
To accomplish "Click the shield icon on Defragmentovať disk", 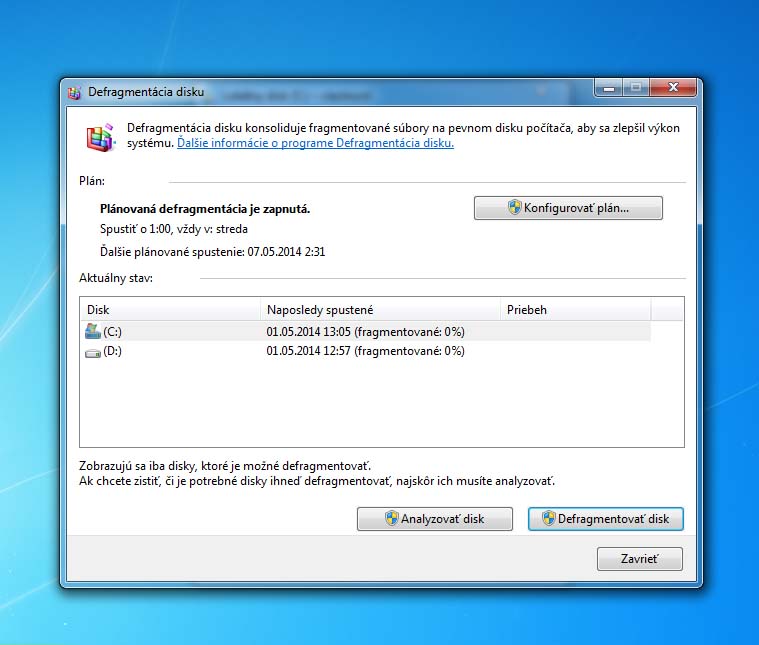I will click(548, 519).
